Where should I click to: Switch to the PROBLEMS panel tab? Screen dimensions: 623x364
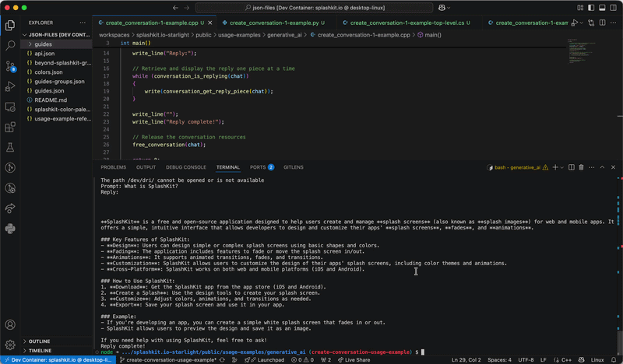coord(113,167)
